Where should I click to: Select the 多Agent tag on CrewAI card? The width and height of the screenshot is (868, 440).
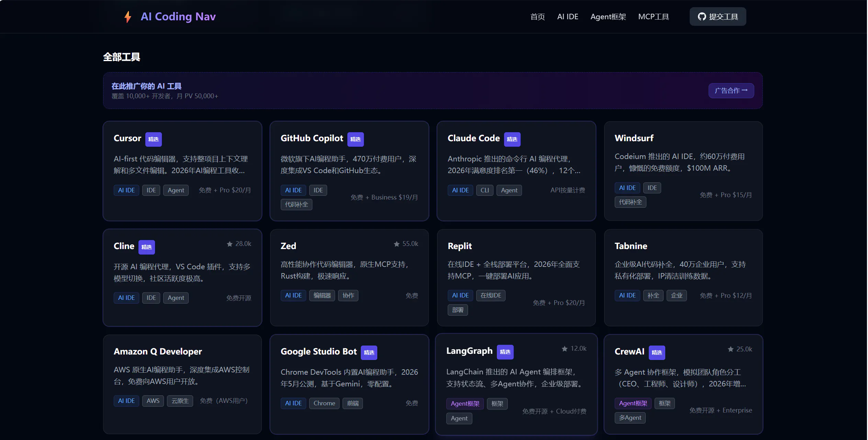pos(630,418)
